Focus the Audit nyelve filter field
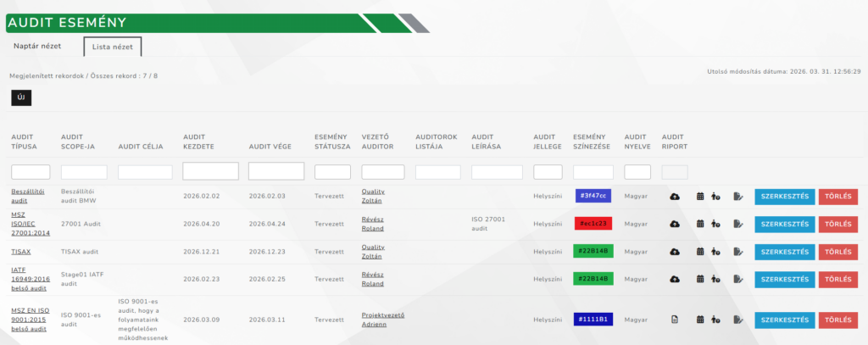 pyautogui.click(x=637, y=172)
